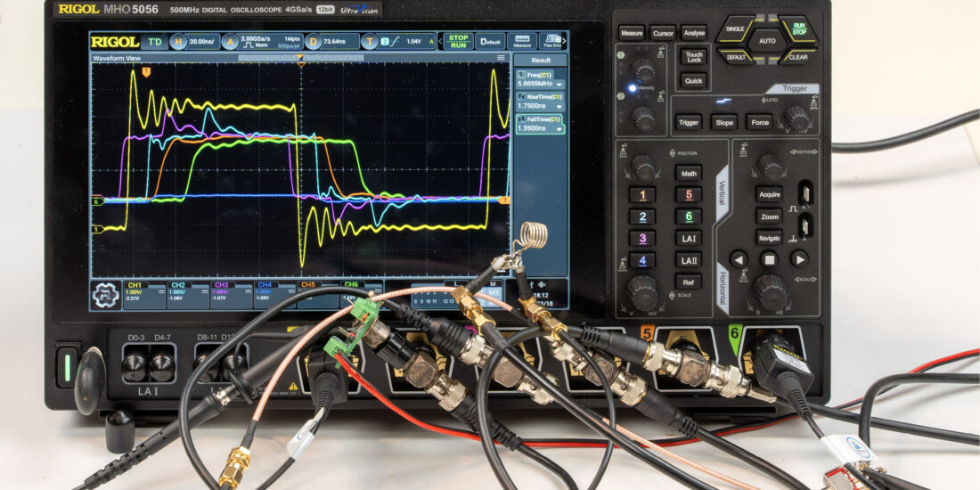The height and width of the screenshot is (490, 980).
Task: Tap the orange H horizontal timebase icon
Action: point(178,42)
